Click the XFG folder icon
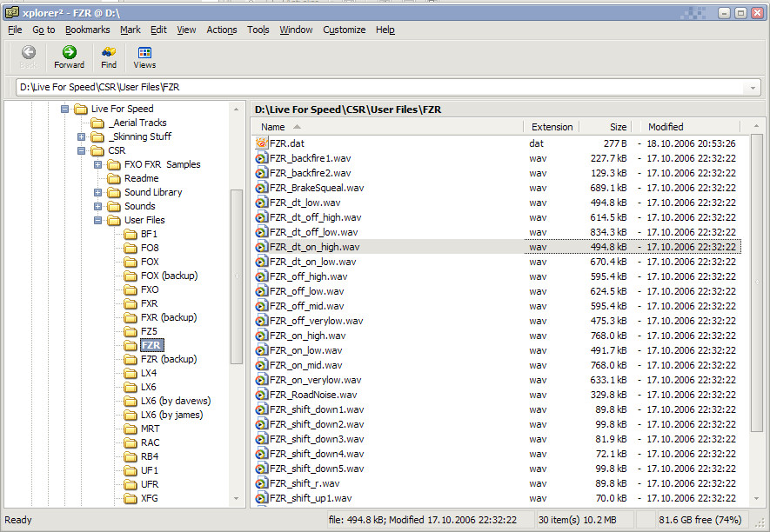This screenshot has height=532, width=770. click(x=131, y=498)
